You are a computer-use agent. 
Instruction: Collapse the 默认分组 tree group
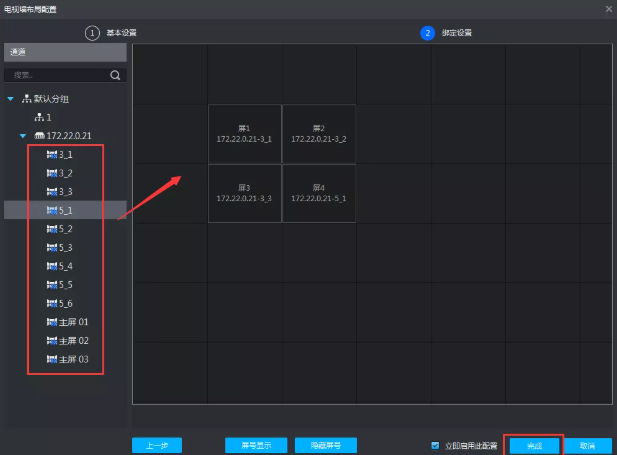pos(10,99)
